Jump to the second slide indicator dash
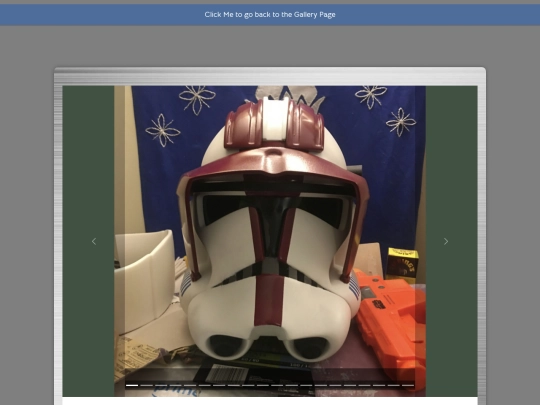 (146, 385)
